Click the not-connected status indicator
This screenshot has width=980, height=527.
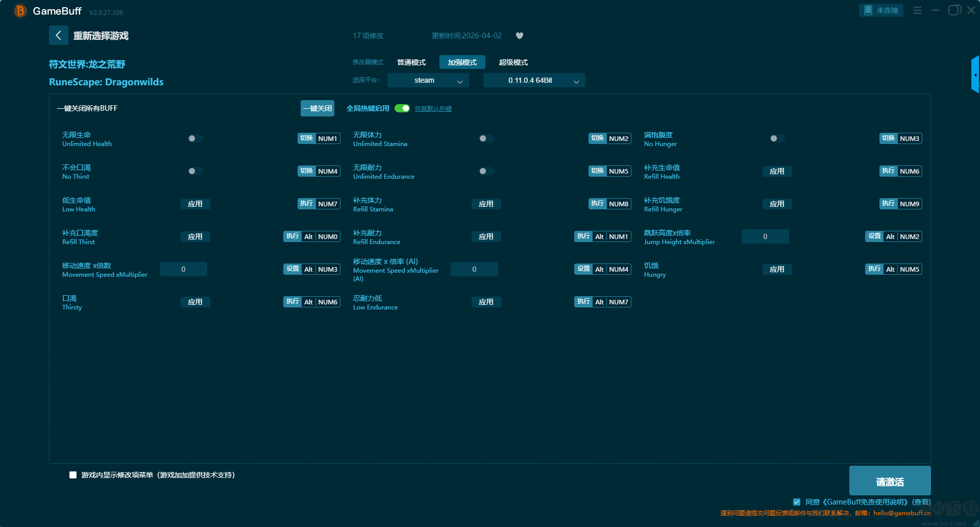(881, 10)
